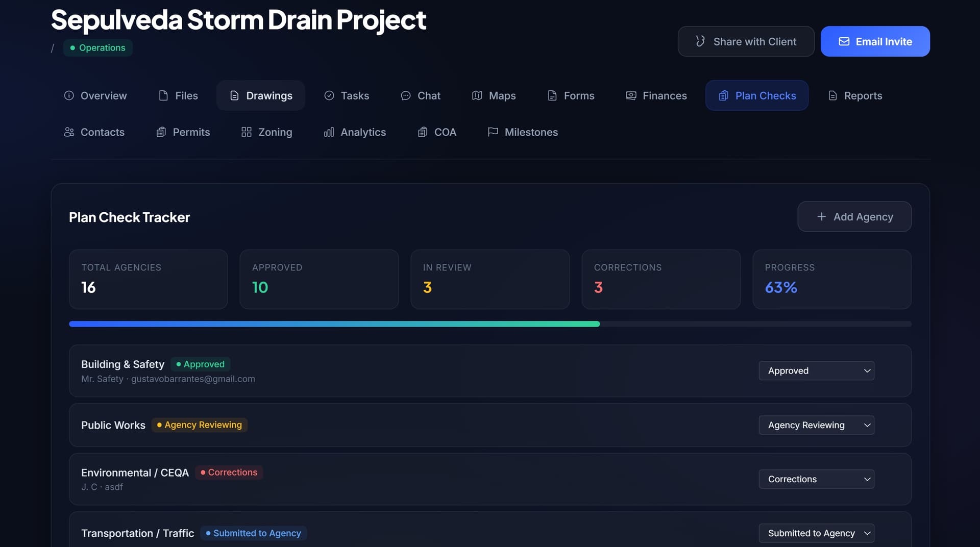Open the Finances tab
980x547 pixels.
[656, 95]
